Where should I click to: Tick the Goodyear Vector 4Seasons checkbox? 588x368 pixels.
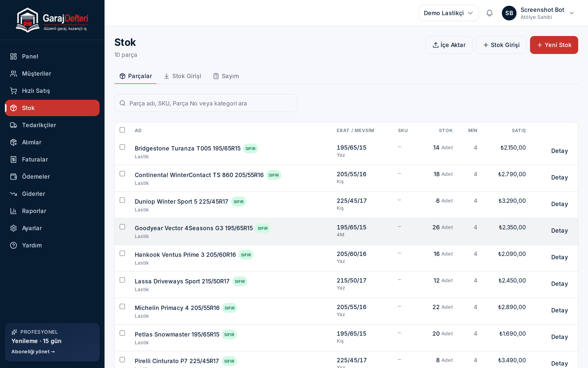click(x=122, y=227)
